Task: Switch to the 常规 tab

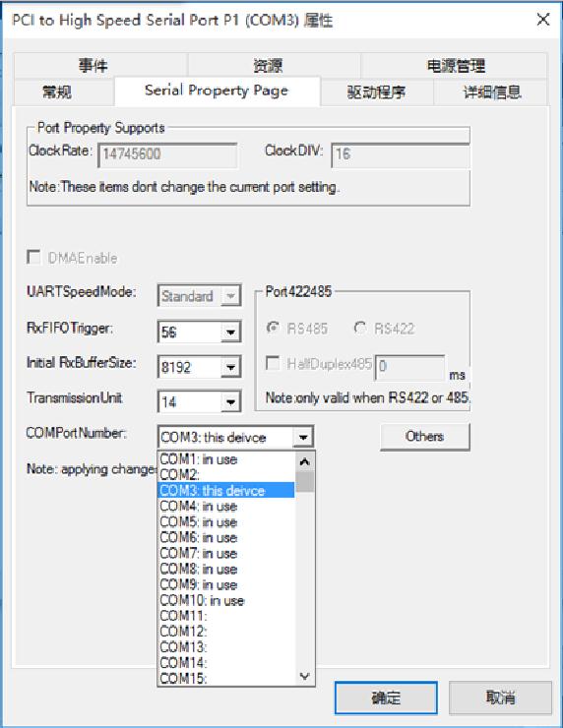Action: (64, 91)
